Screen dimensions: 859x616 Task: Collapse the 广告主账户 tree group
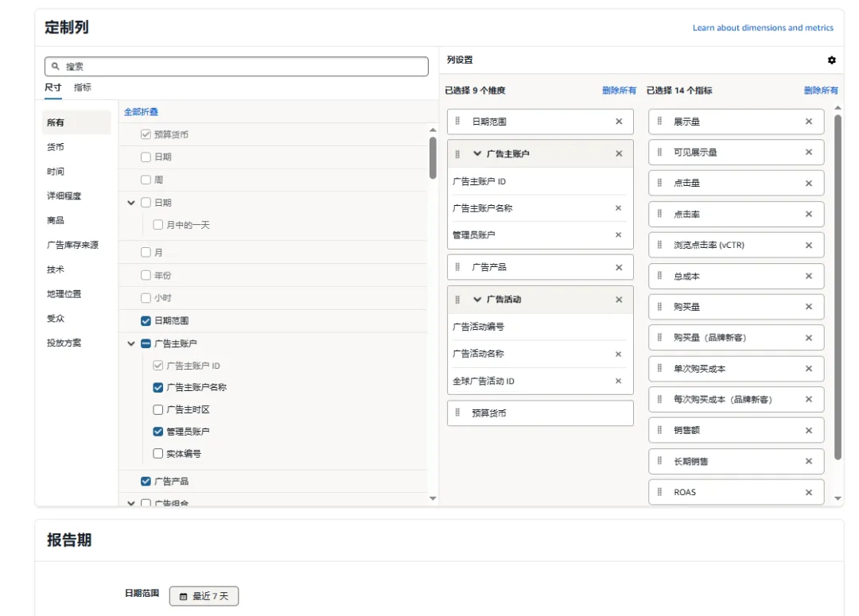(x=131, y=343)
